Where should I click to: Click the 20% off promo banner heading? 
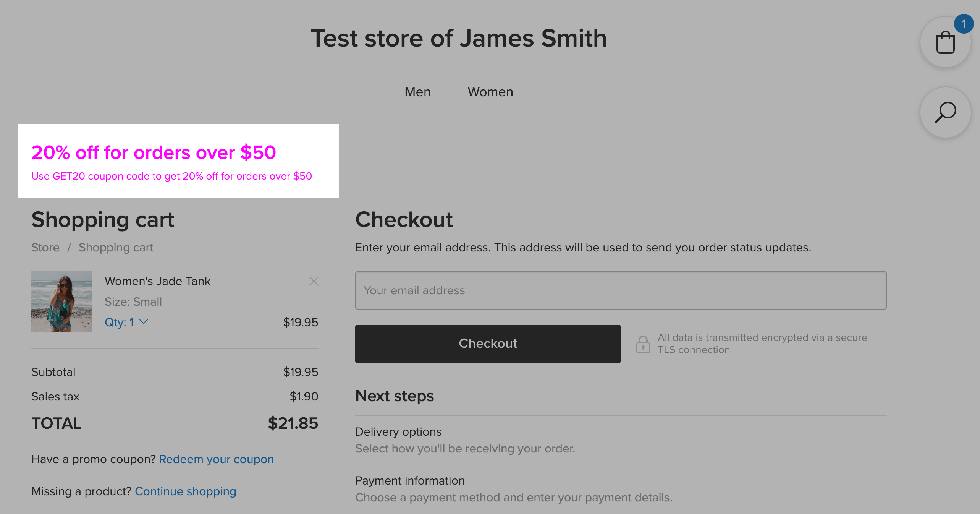[x=154, y=152]
